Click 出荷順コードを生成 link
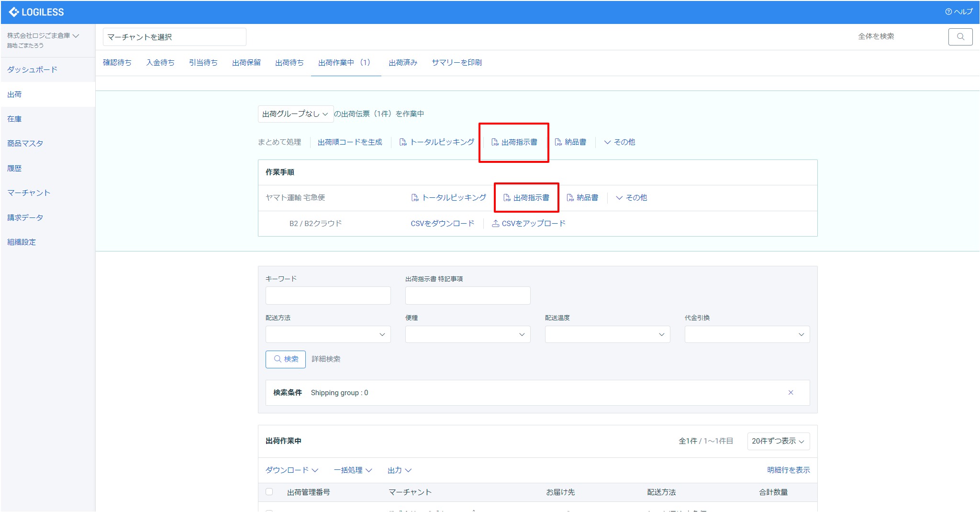Image resolution: width=980 pixels, height=512 pixels. pyautogui.click(x=350, y=142)
